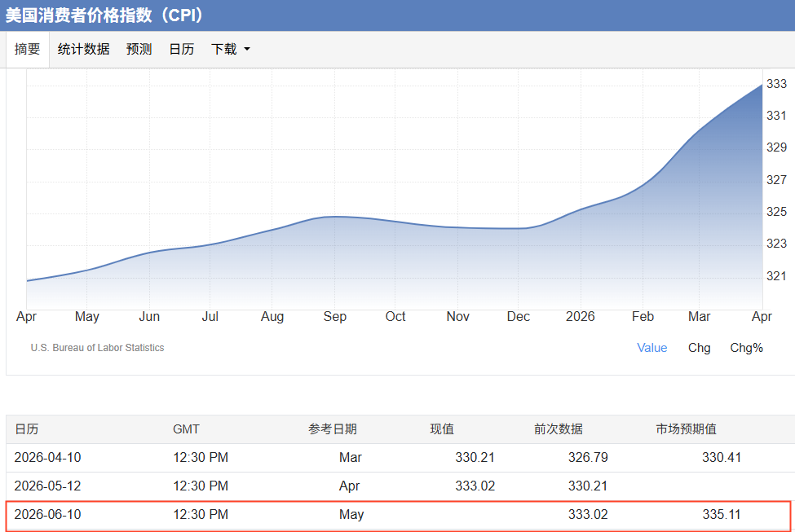Click the 2026-06-10 calendar date
The image size is (795, 532).
pos(47,514)
